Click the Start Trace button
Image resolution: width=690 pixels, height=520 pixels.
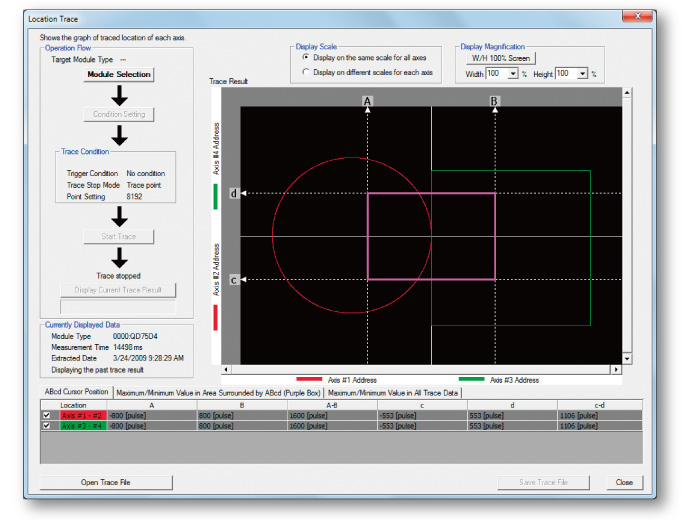119,237
